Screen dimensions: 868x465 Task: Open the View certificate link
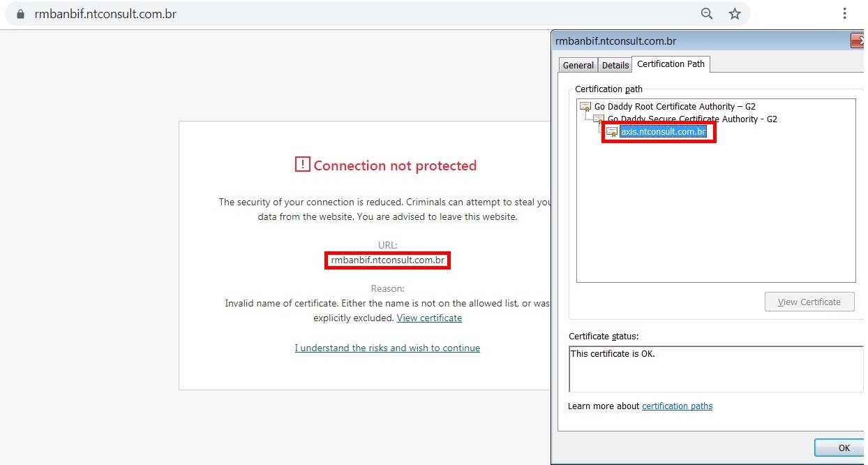[429, 318]
